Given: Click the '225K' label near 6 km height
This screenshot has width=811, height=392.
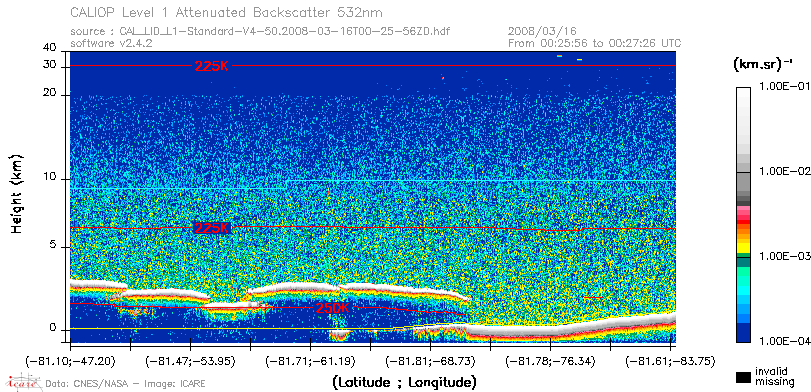Looking at the screenshot, I should [x=211, y=228].
